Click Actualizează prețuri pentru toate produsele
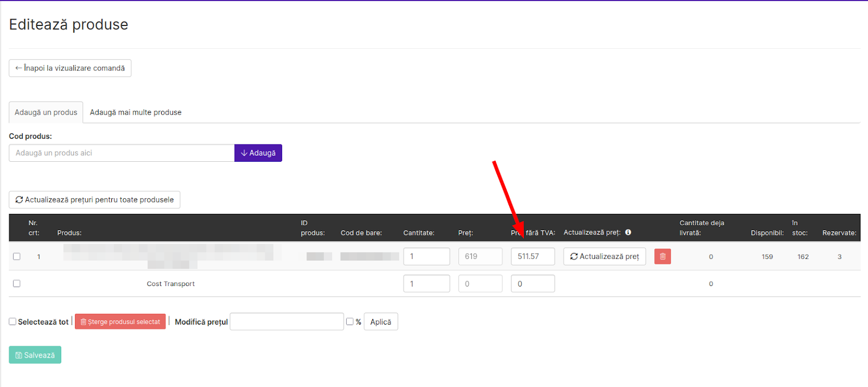 [x=94, y=200]
